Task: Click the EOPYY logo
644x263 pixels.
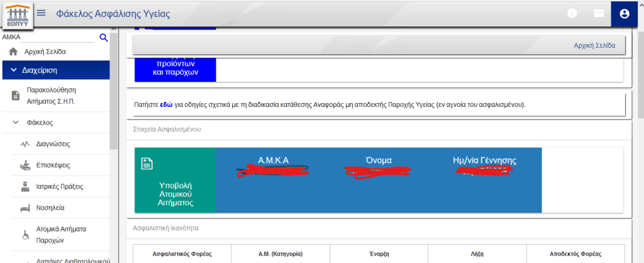Action: click(x=17, y=14)
